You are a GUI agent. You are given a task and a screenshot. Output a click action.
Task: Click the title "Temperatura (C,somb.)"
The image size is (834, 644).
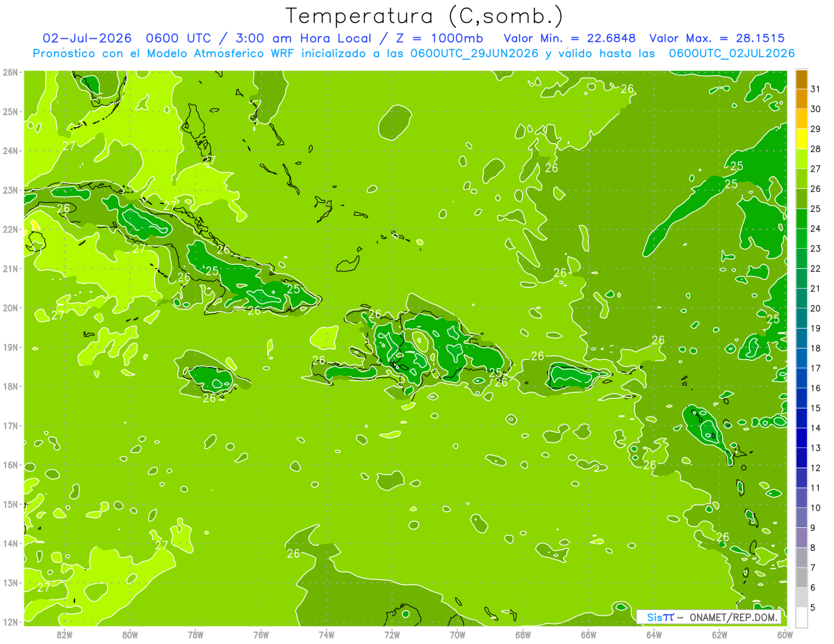[425, 16]
